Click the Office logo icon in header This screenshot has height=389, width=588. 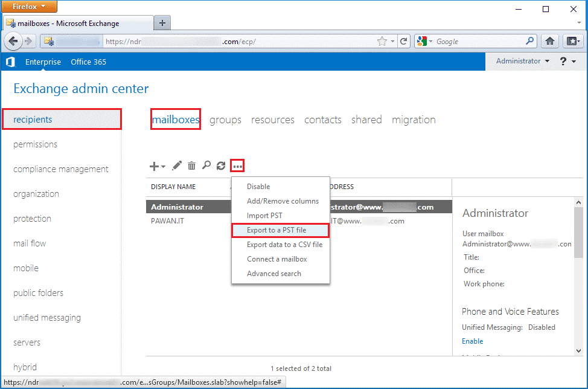coord(10,62)
